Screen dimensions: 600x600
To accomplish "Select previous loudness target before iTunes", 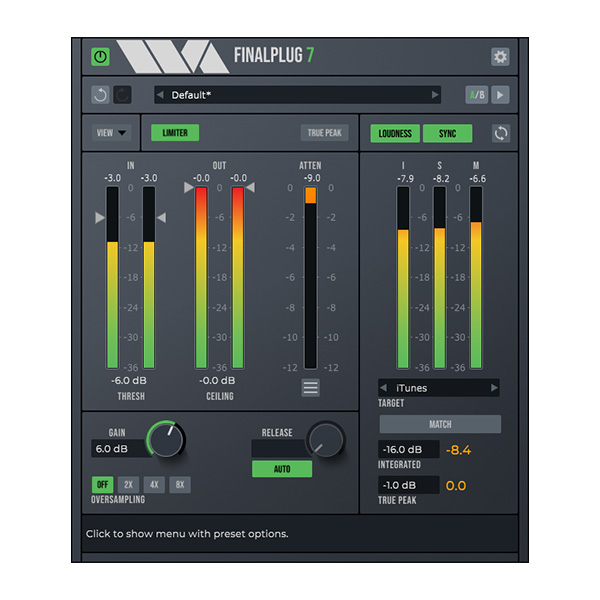I will [x=383, y=388].
